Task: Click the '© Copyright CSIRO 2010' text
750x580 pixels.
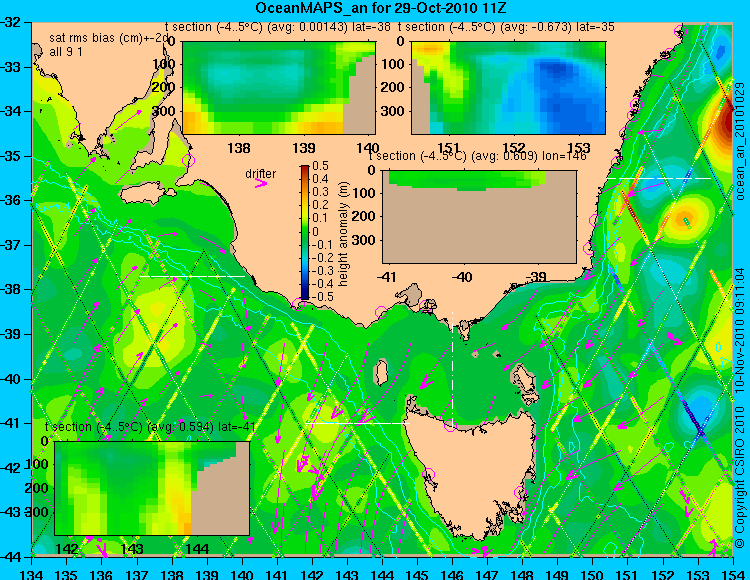Action: point(740,478)
